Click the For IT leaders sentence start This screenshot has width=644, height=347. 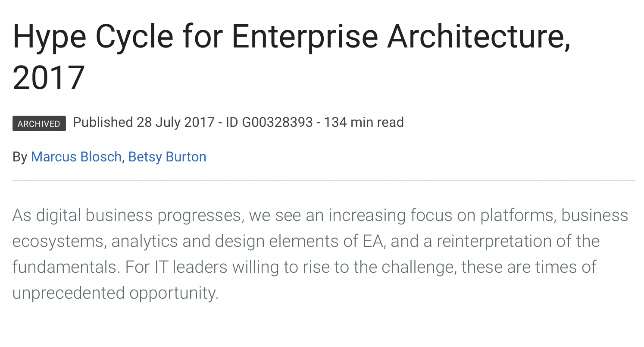pyautogui.click(x=176, y=267)
